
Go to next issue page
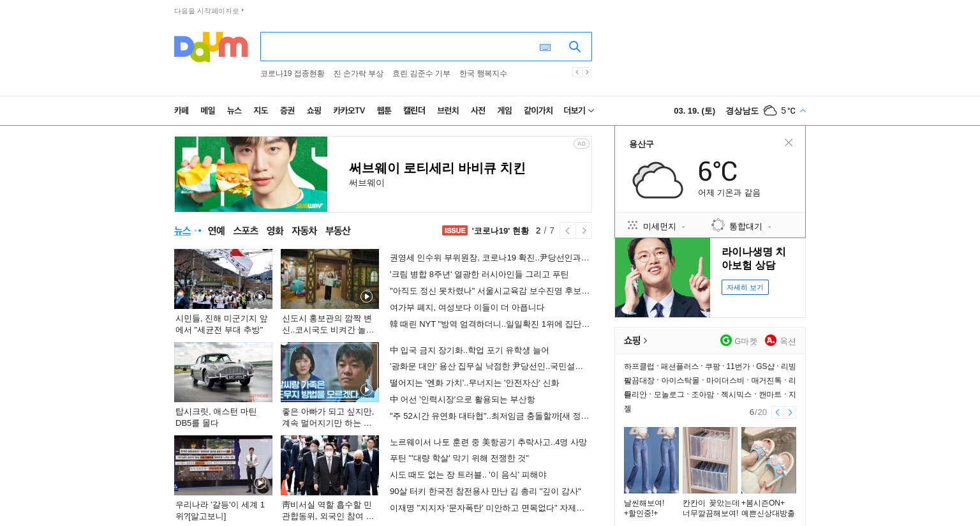[584, 230]
